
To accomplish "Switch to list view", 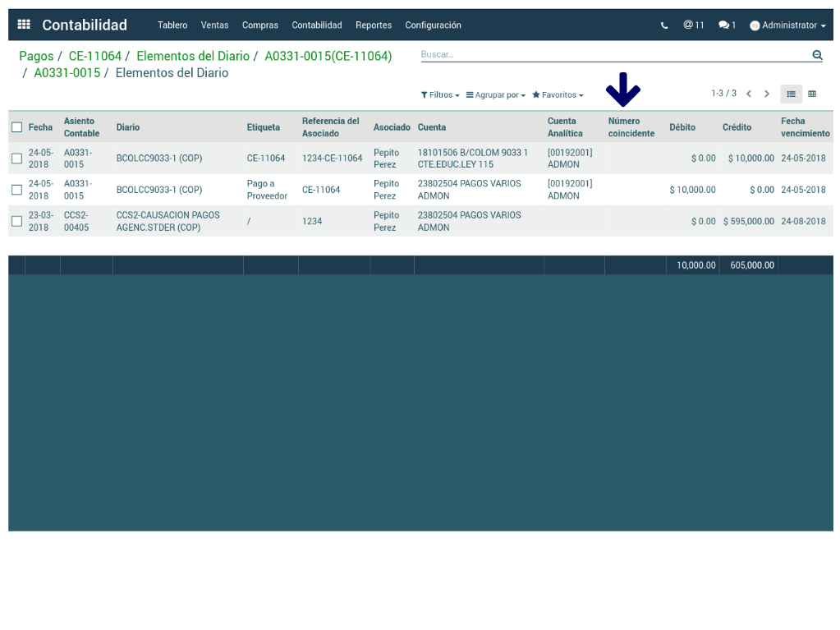I will tap(791, 94).
